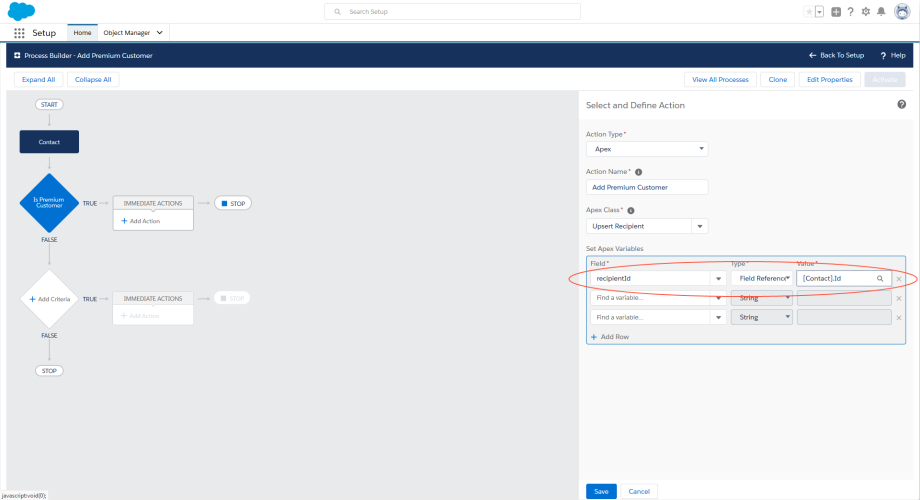Image resolution: width=920 pixels, height=500 pixels.
Task: Save the action
Action: pos(601,491)
